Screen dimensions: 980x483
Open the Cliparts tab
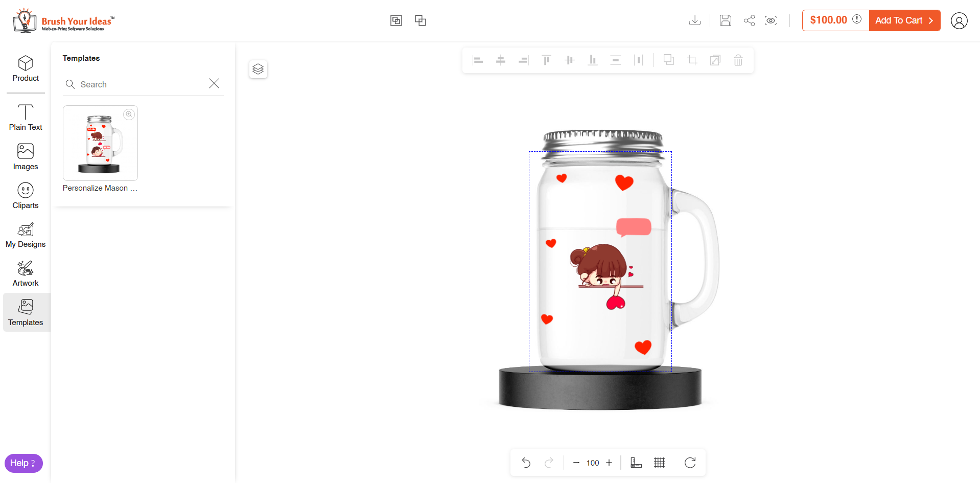[x=26, y=196]
